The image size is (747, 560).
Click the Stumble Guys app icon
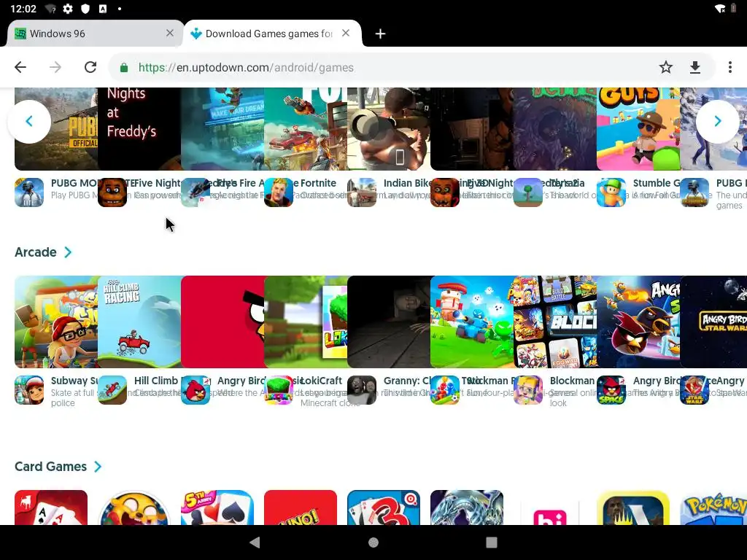(x=611, y=192)
